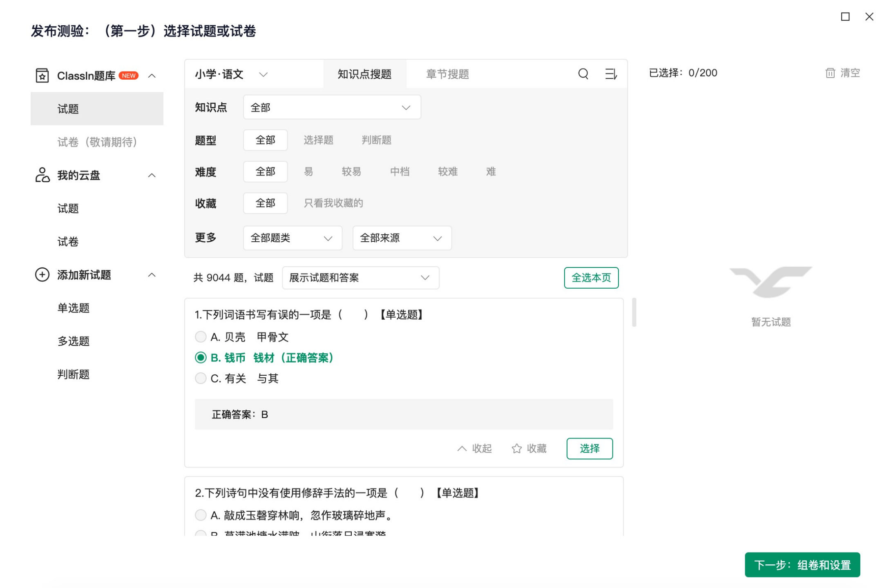Open the 展示试题和答案 dropdown

(360, 278)
